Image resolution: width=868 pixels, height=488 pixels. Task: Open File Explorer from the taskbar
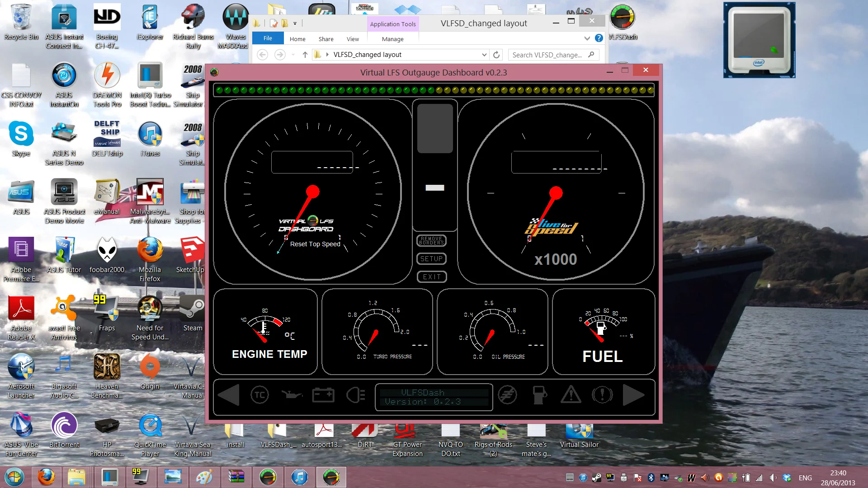pyautogui.click(x=76, y=477)
